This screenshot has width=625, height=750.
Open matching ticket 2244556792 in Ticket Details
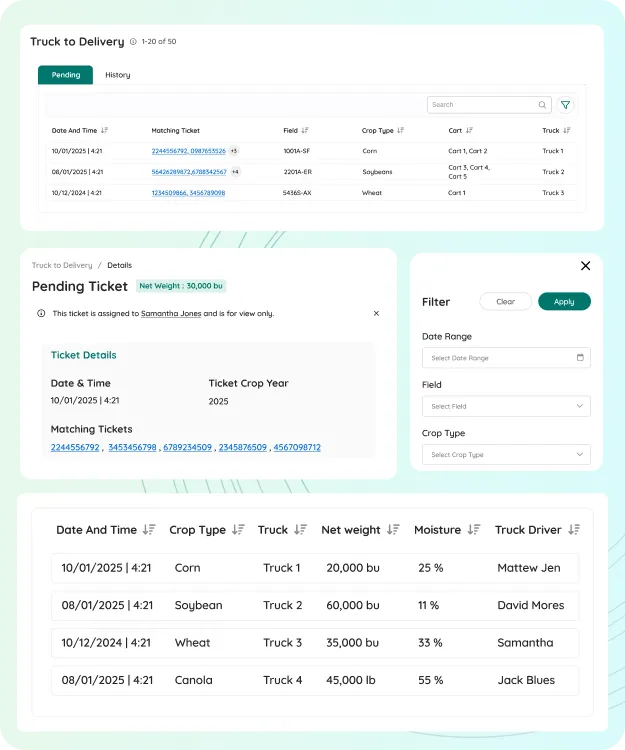pos(75,448)
